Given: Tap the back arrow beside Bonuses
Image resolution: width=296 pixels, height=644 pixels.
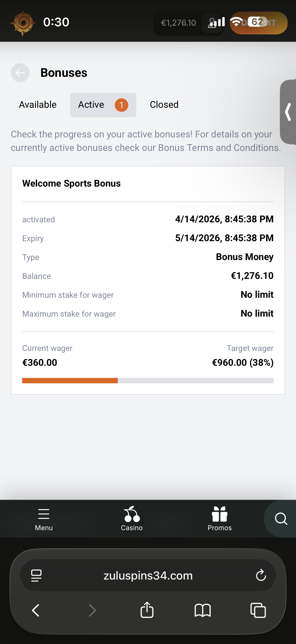Looking at the screenshot, I should pos(20,73).
